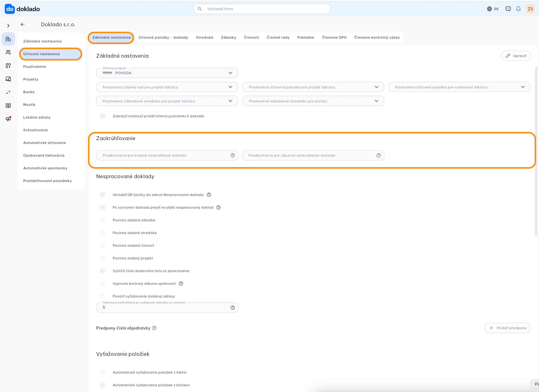
Task: Open the SK language globe selector
Action: (493, 9)
